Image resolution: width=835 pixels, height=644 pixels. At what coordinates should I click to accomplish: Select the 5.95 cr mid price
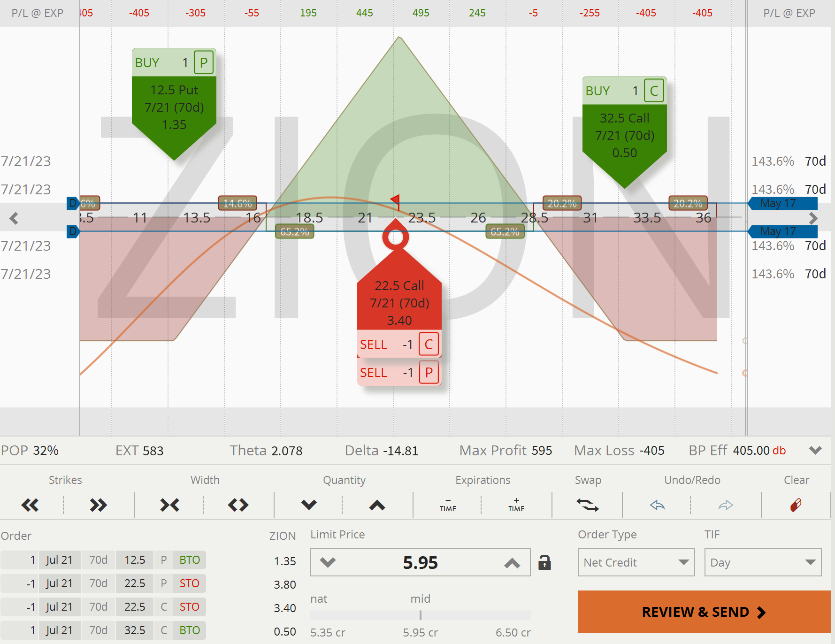point(420,633)
